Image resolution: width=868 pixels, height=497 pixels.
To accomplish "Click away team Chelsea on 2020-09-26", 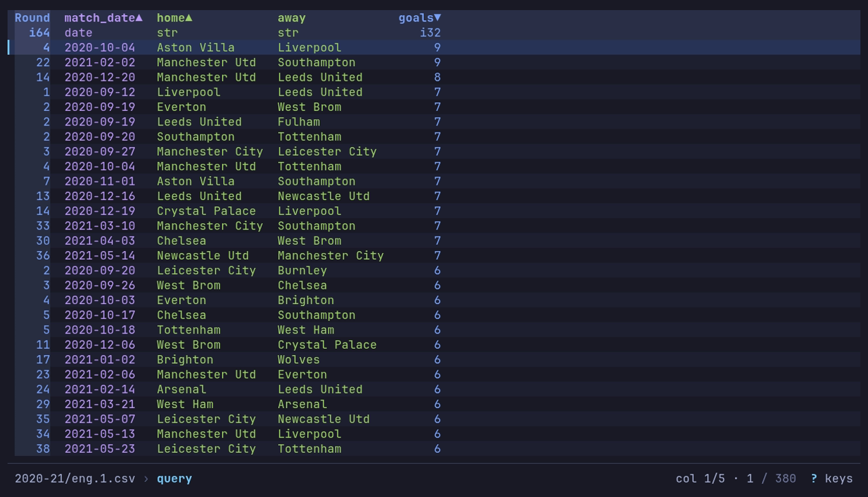I will [302, 285].
